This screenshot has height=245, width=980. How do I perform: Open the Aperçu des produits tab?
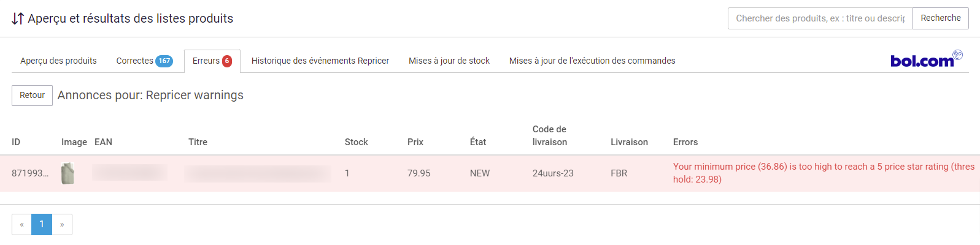click(58, 61)
